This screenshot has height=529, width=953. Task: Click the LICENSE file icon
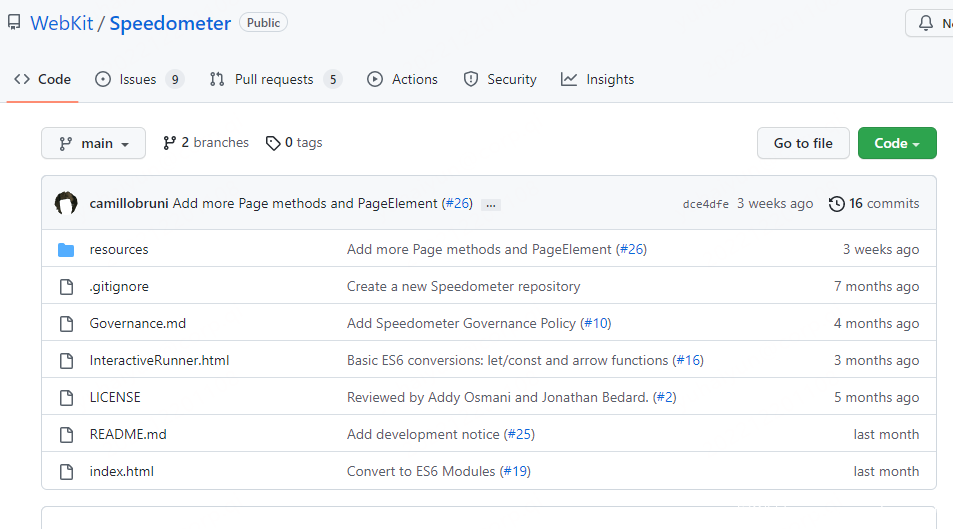point(66,398)
